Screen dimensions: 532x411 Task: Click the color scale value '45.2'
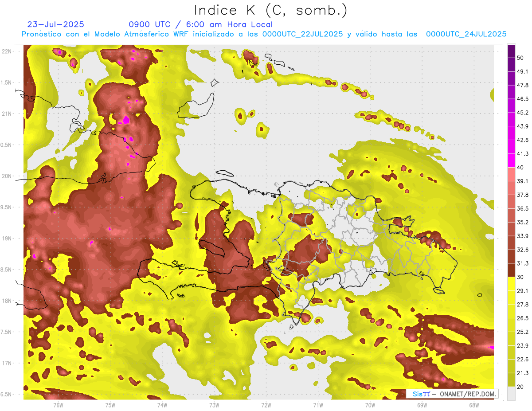[523, 113]
